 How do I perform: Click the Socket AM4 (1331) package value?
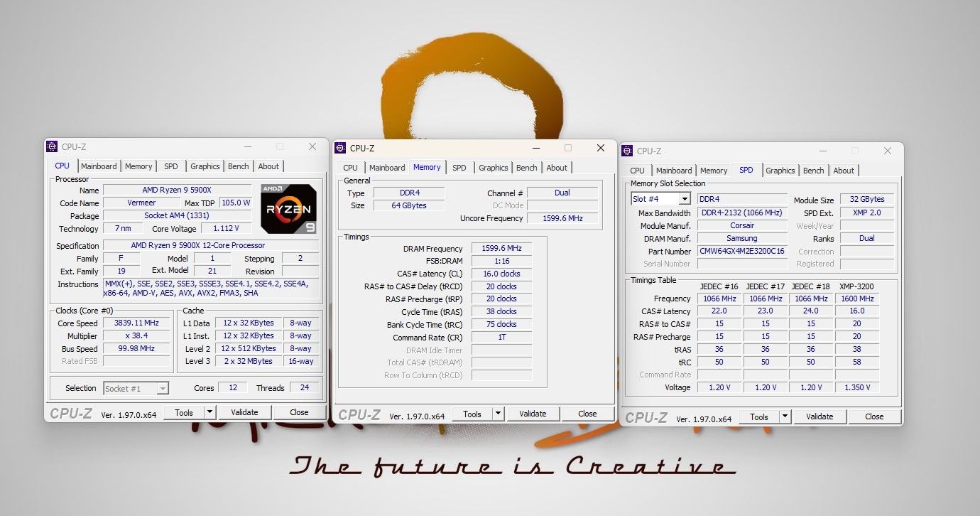click(177, 215)
